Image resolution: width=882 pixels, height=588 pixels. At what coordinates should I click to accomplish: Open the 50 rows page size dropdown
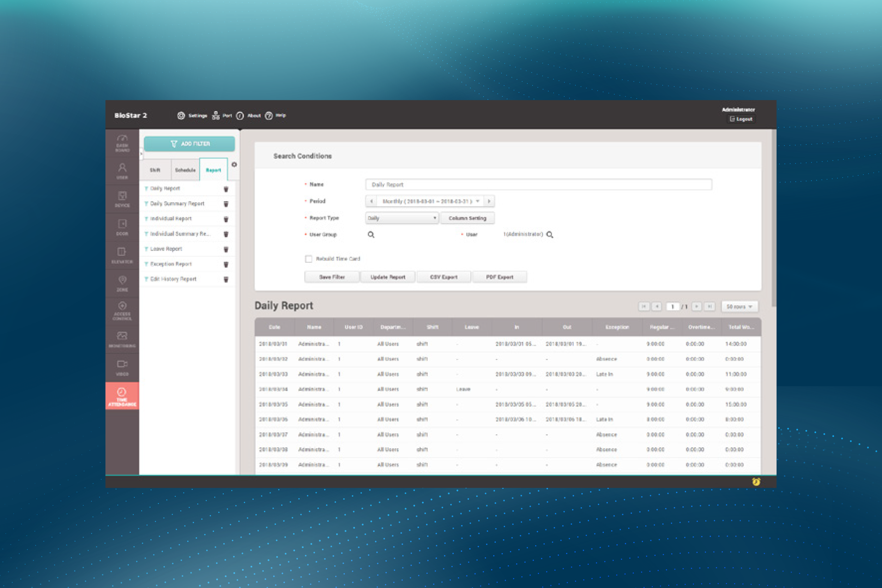[x=739, y=307]
